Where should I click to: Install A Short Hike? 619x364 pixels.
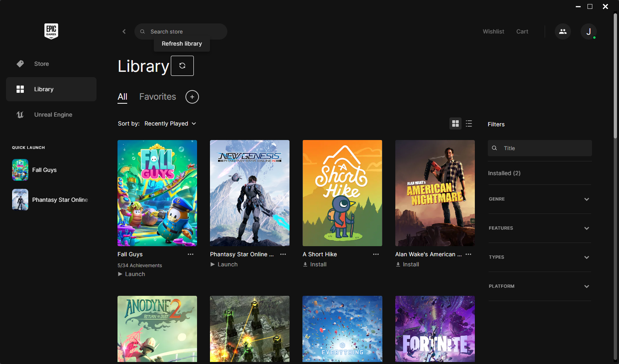(x=315, y=264)
